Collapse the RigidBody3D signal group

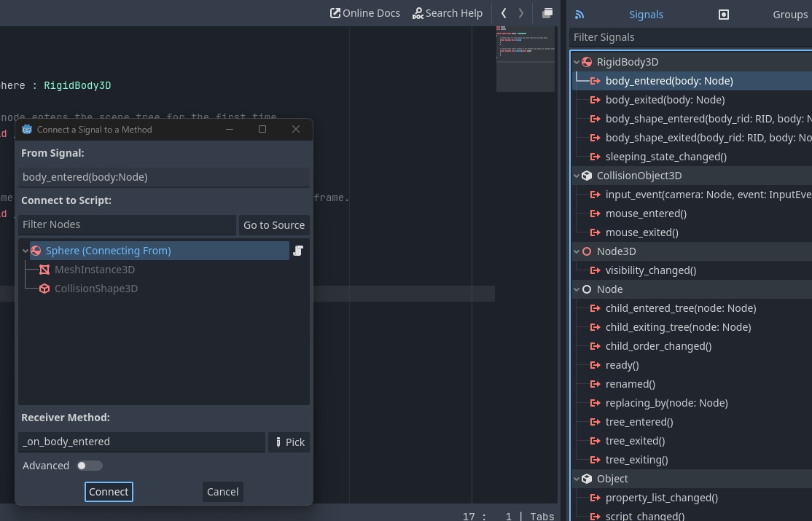click(x=576, y=62)
